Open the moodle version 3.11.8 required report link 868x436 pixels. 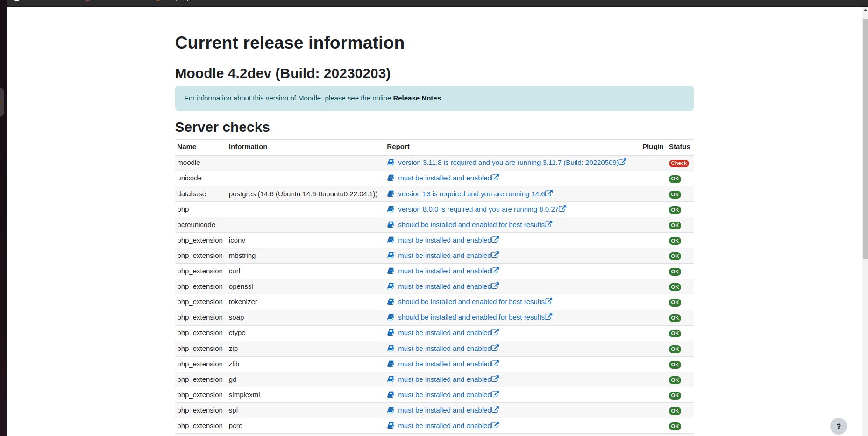click(x=508, y=163)
